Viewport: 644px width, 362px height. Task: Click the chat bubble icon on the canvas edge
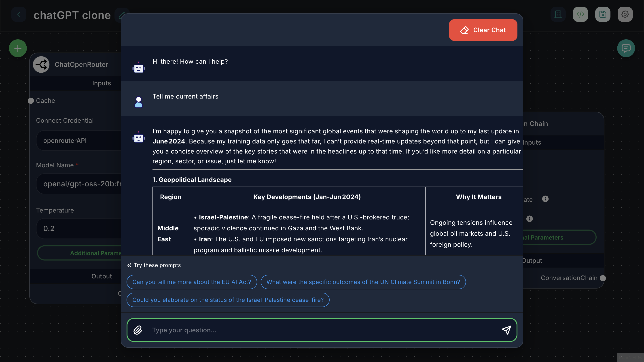pos(626,48)
